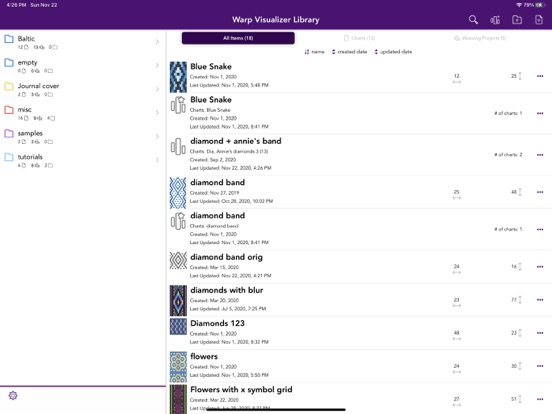Tap the new folder icon in header

[x=517, y=20]
